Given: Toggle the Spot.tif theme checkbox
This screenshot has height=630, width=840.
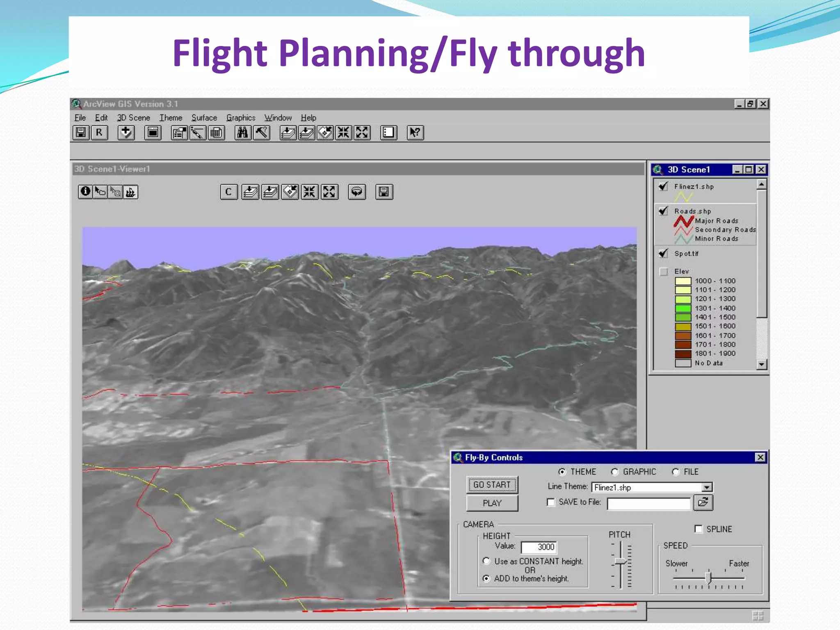Looking at the screenshot, I should click(663, 253).
